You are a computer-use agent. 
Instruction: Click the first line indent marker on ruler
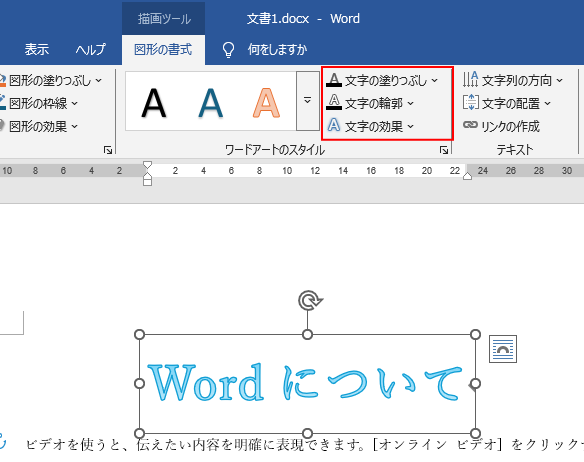pos(147,165)
